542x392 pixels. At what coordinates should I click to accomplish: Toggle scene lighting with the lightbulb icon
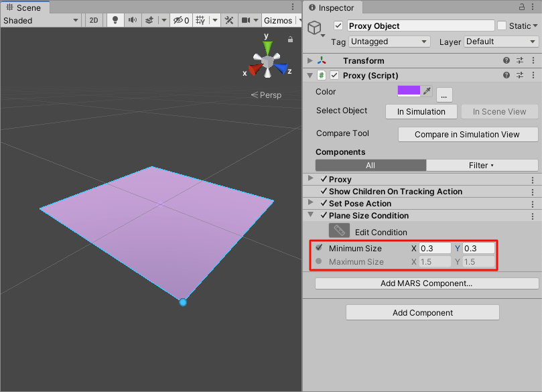click(115, 20)
